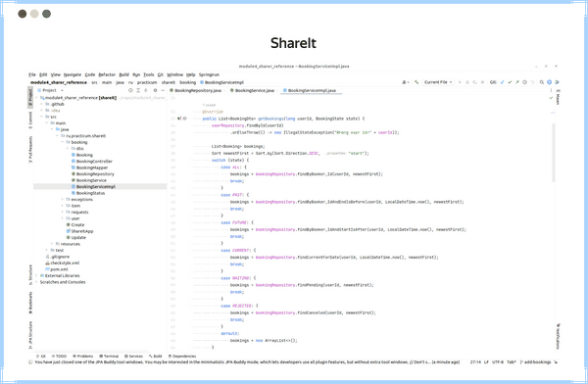Click the Stop square icon in the toolbar

pyautogui.click(x=482, y=82)
